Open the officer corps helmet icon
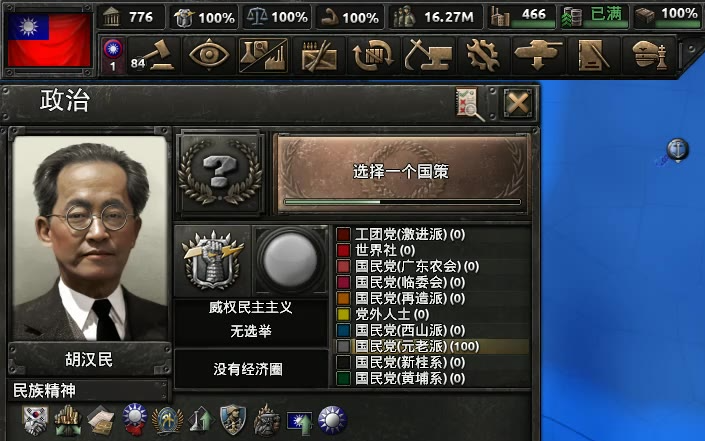The height and width of the screenshot is (441, 705). tap(648, 56)
